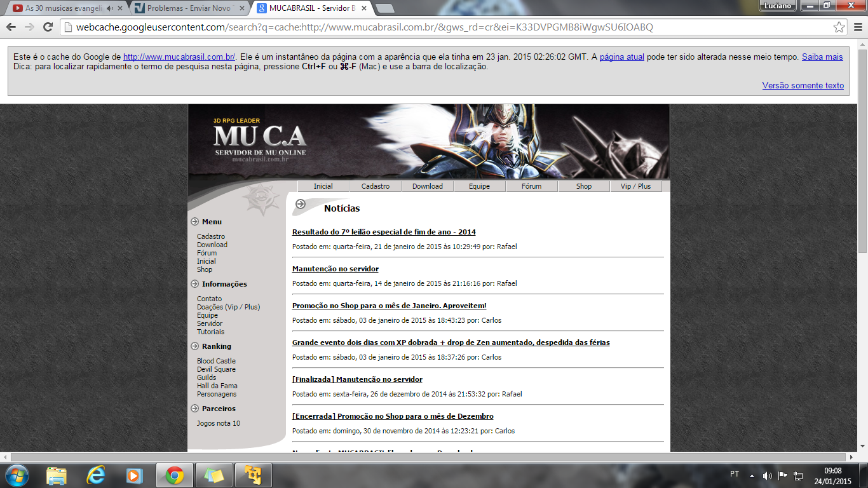Click the address bar URL field

[445, 27]
